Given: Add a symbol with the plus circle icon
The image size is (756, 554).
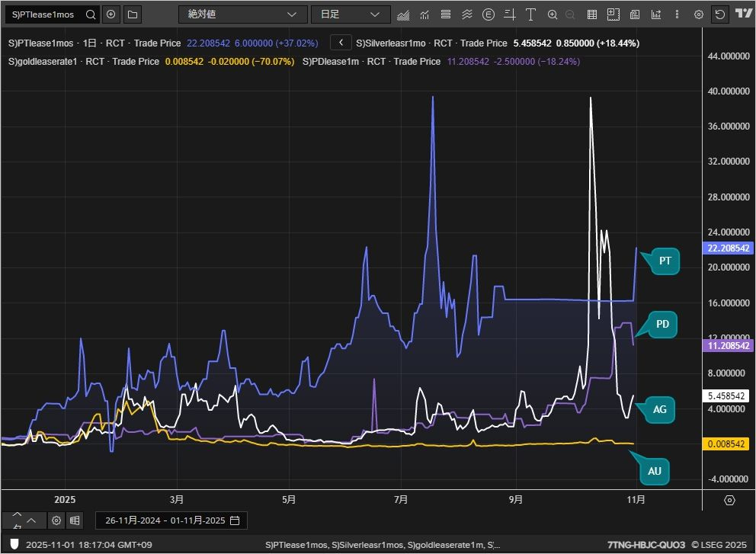Looking at the screenshot, I should [x=111, y=14].
